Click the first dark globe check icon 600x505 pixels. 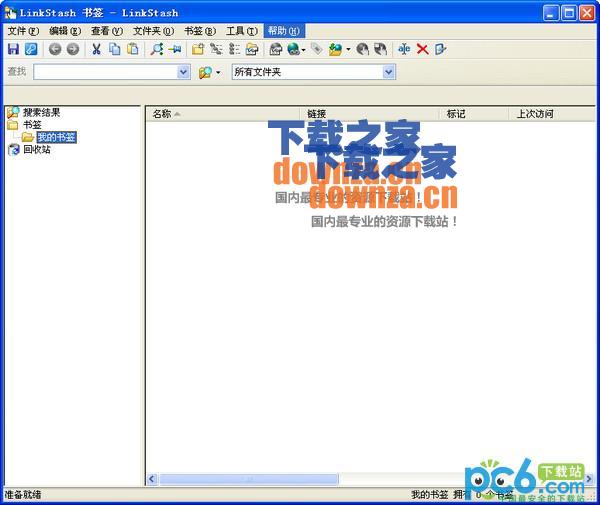coord(362,49)
